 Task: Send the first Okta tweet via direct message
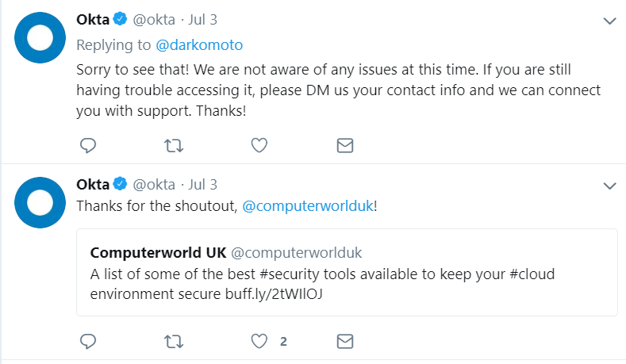pos(345,146)
